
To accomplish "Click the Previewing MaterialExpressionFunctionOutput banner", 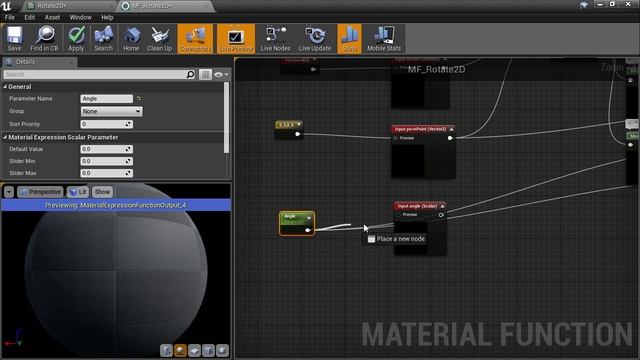I will point(116,205).
